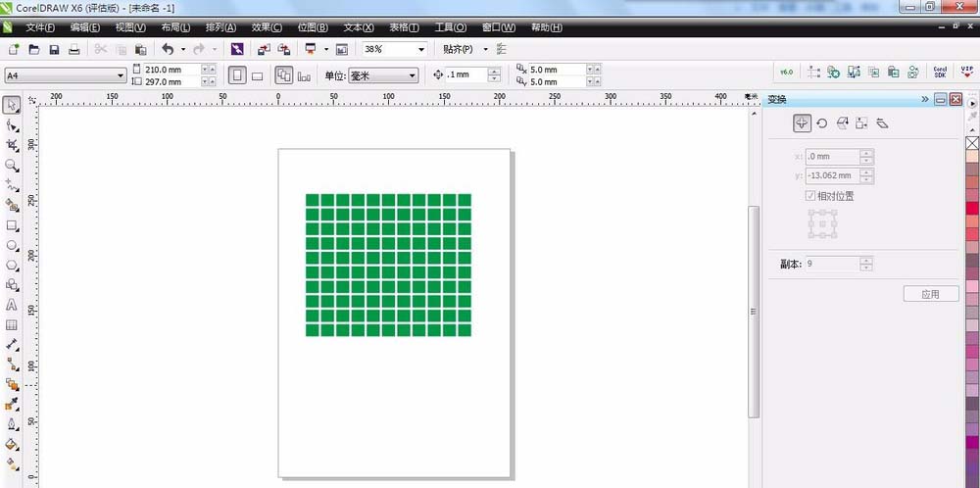Open a file with the Open folder icon

(x=34, y=49)
